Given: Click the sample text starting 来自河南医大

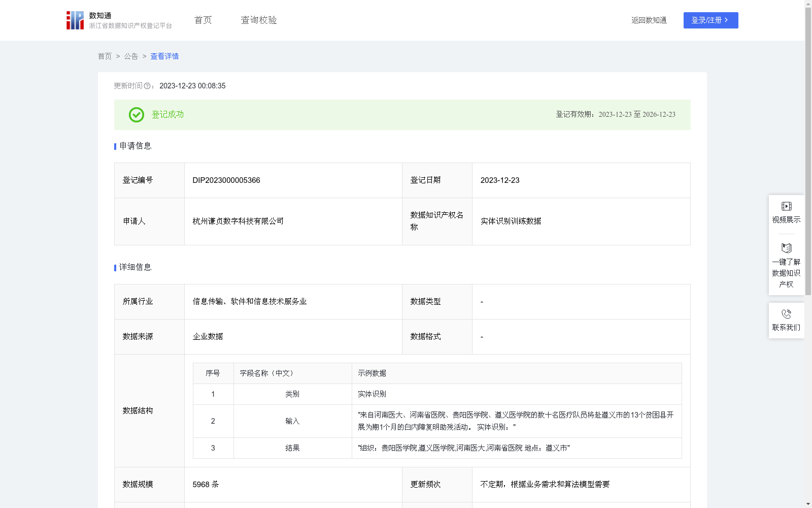Looking at the screenshot, I should pos(516,421).
